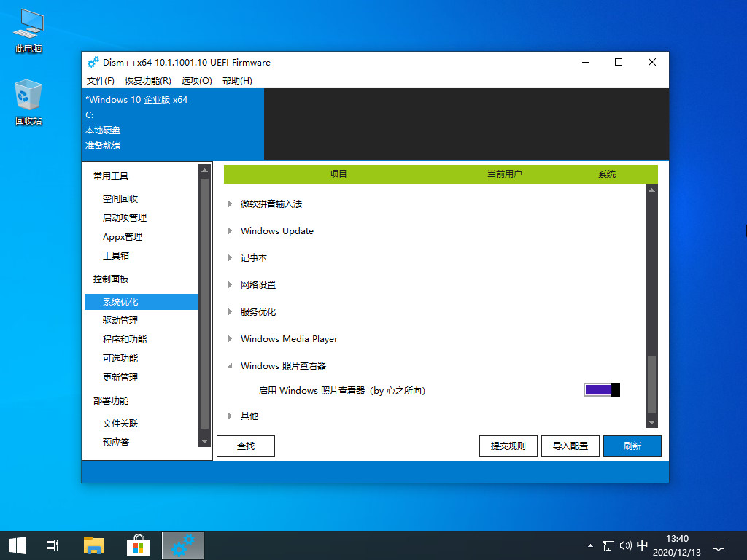Click the volume icon in system tray

pos(624,545)
